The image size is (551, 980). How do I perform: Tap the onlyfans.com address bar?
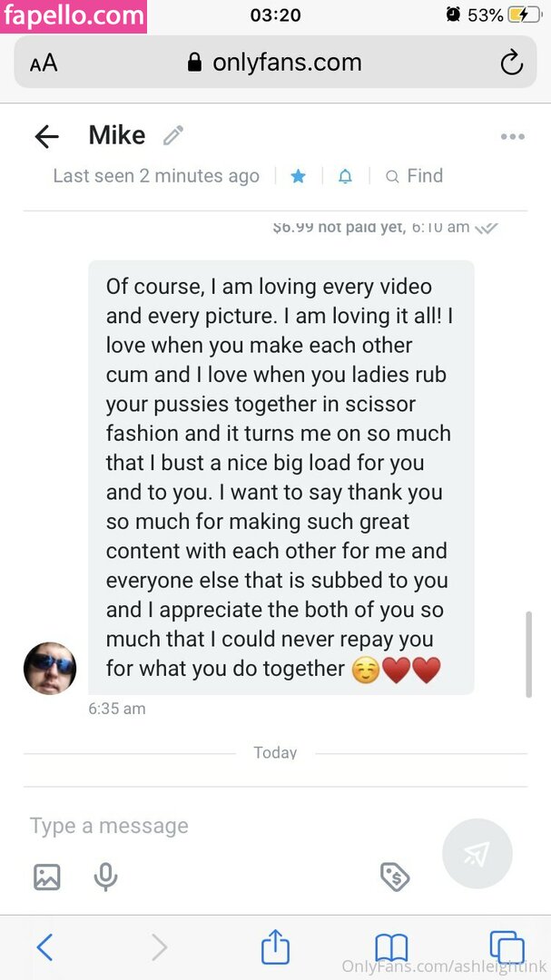pyautogui.click(x=275, y=62)
